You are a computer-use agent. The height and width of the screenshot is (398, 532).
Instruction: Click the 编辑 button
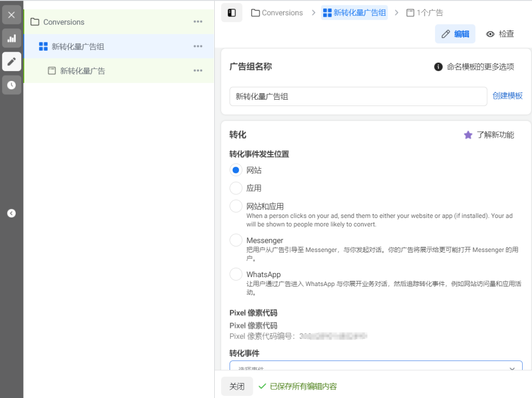pos(455,34)
